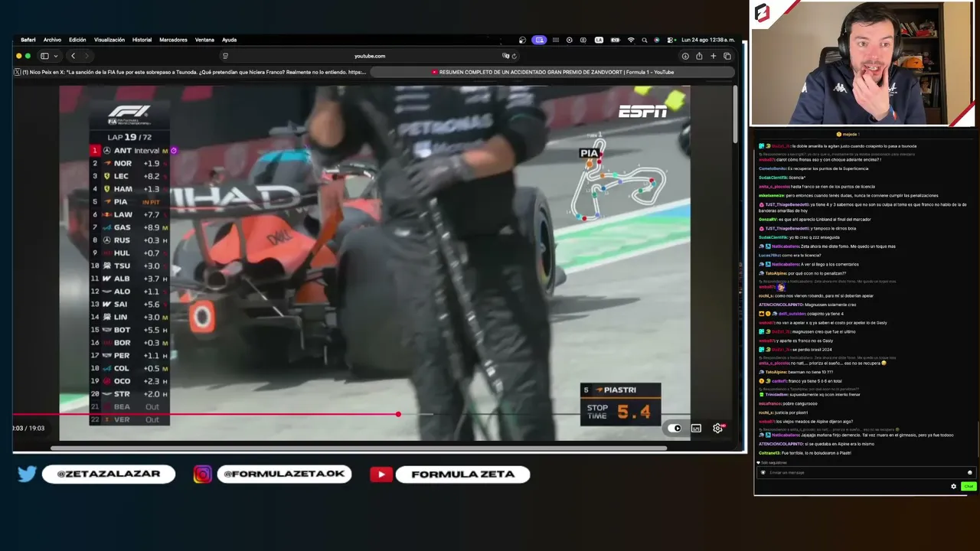980x551 pixels.
Task: Open the Ayuda menu
Action: click(229, 40)
